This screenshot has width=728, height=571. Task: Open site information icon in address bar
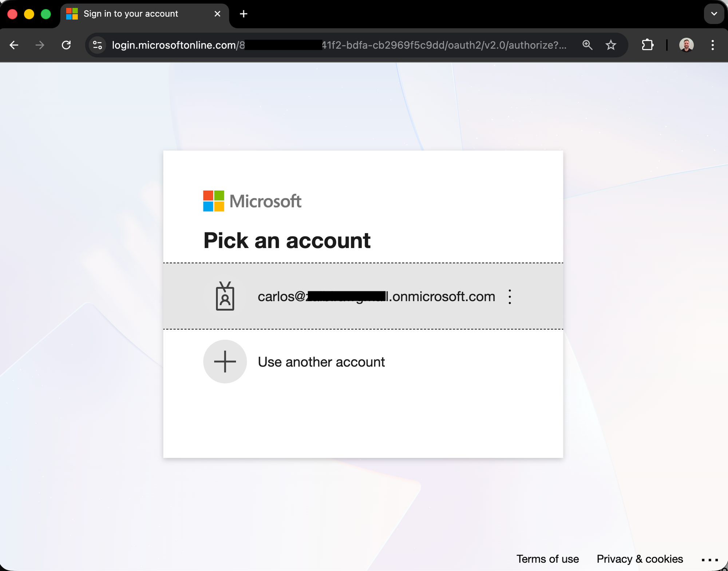tap(97, 45)
